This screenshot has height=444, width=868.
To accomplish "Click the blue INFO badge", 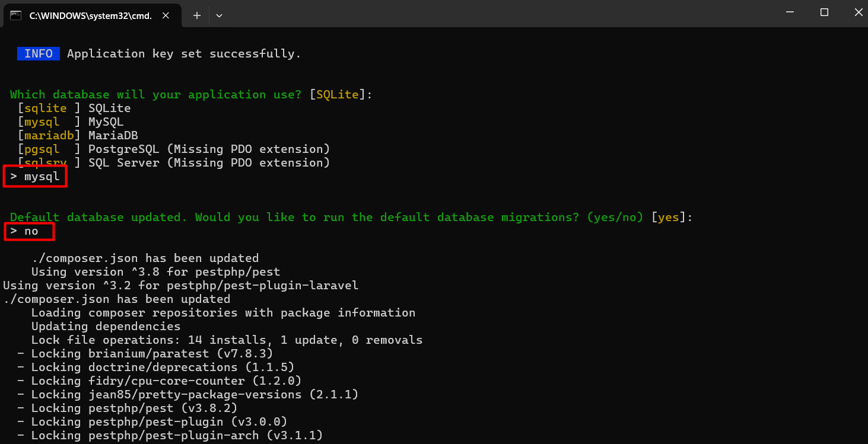I will [39, 54].
